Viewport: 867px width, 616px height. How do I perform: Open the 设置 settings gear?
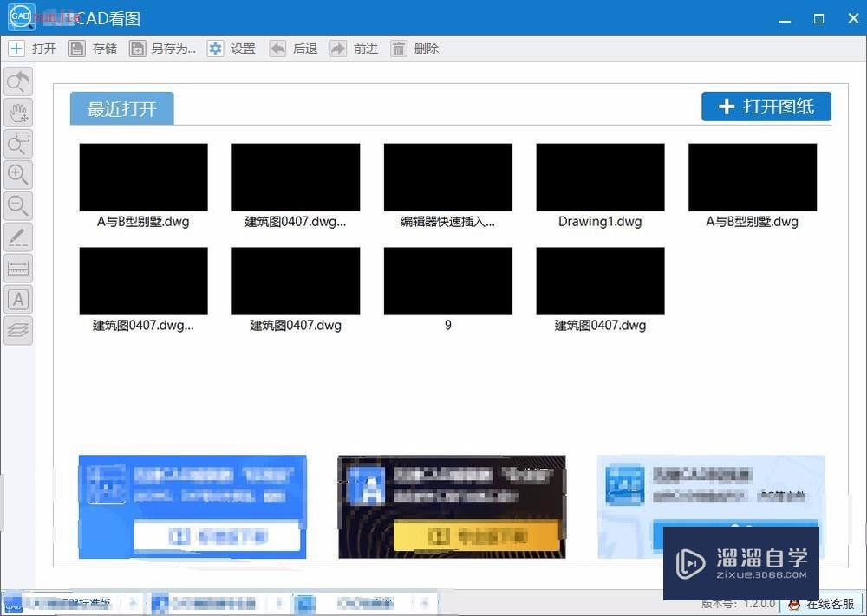234,49
